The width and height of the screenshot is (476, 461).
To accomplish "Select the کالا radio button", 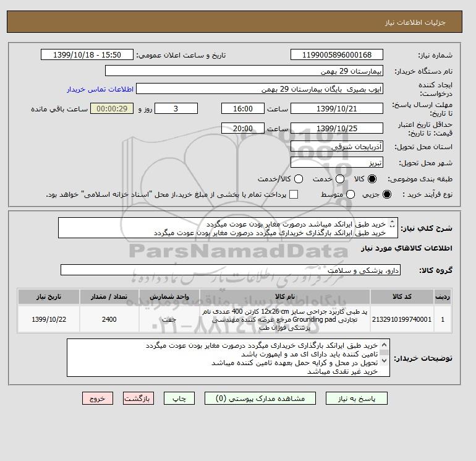I will pos(372,179).
